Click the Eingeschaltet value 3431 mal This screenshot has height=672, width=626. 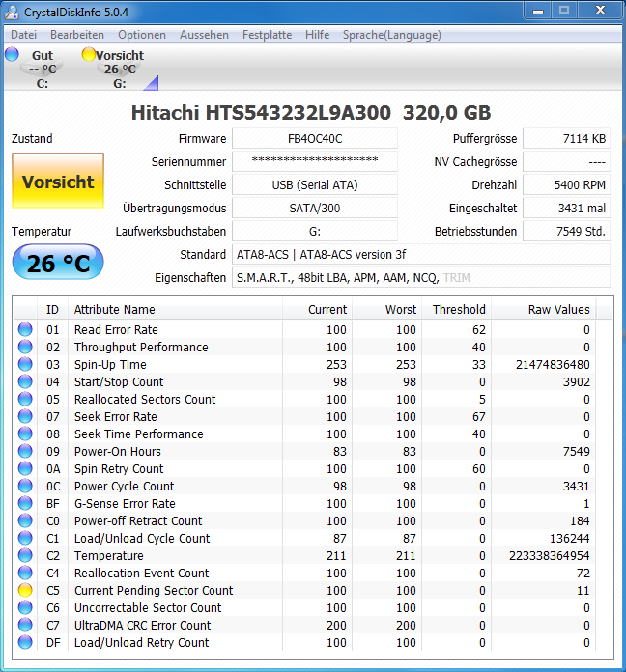[566, 208]
